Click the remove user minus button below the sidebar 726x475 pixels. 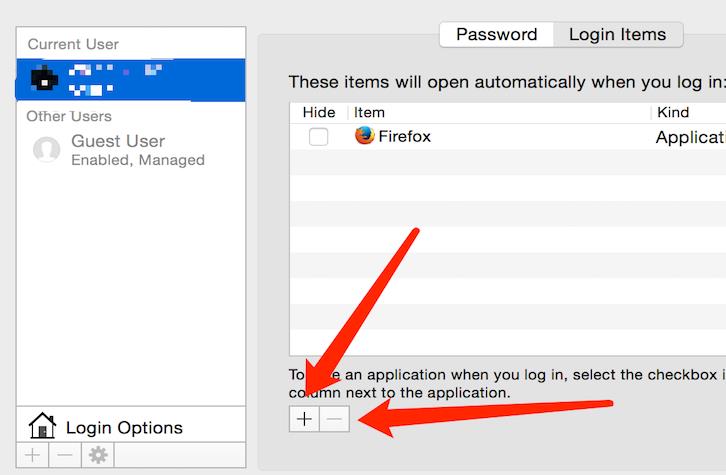pos(65,455)
